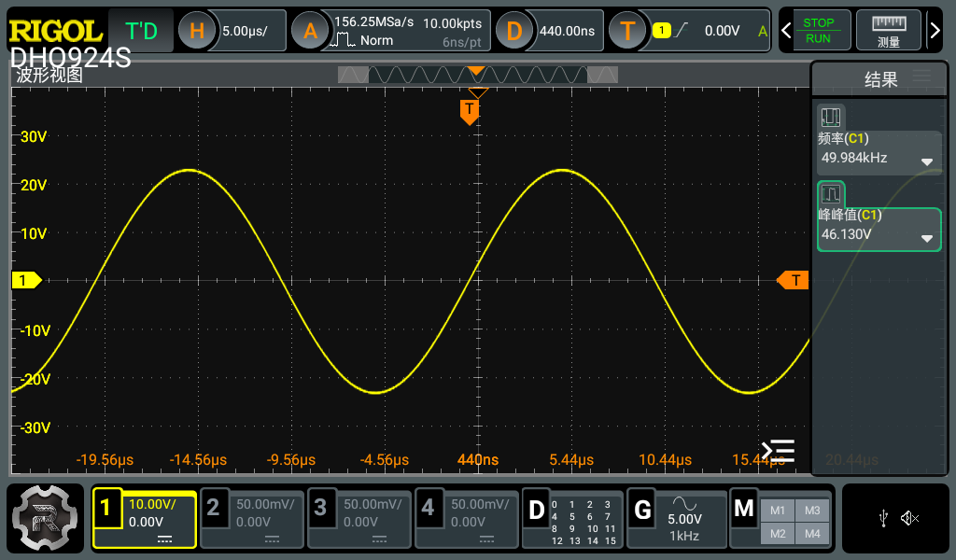Viewport: 956px width, 560px height.
Task: Open the trigger level 0.00V setting
Action: coord(722,31)
